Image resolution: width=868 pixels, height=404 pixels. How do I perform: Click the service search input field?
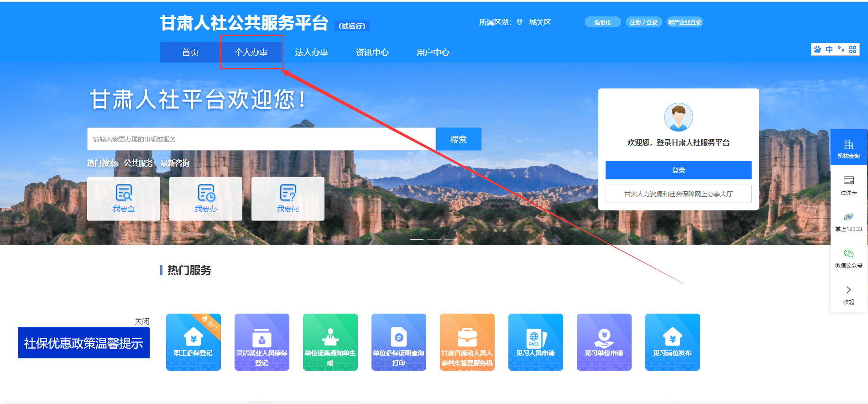261,139
